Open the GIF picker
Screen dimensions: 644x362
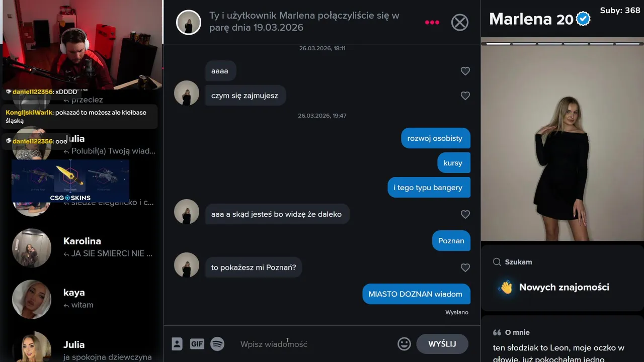(197, 344)
